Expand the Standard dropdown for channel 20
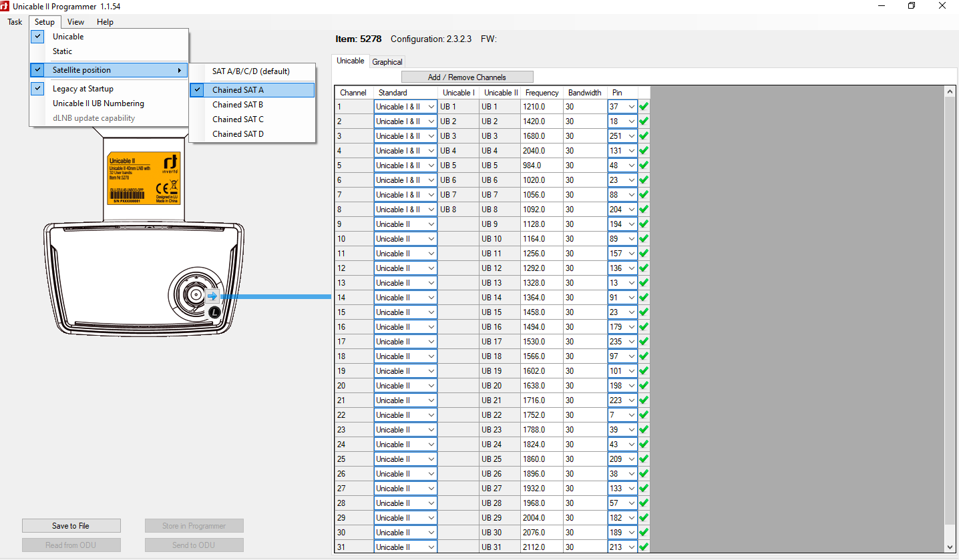The width and height of the screenshot is (959, 560). (431, 386)
